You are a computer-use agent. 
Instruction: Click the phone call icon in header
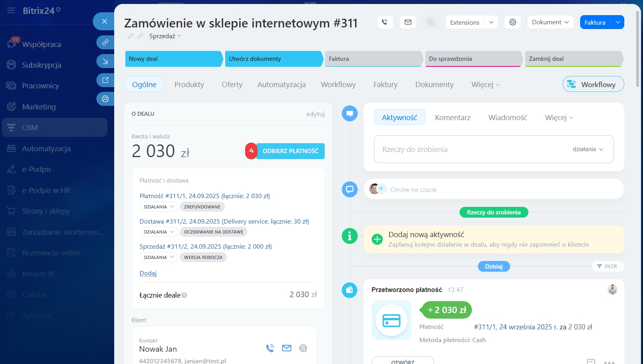385,22
